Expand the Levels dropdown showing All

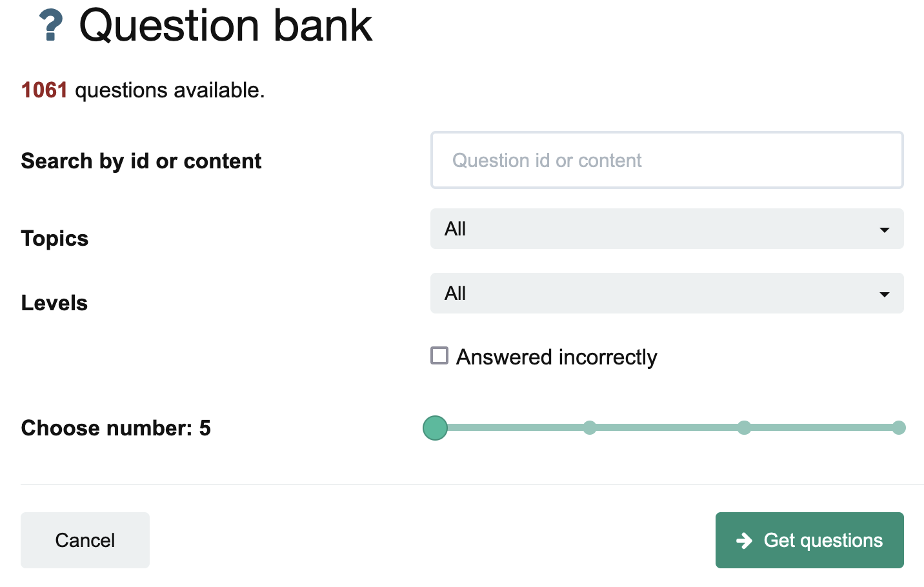tap(666, 293)
